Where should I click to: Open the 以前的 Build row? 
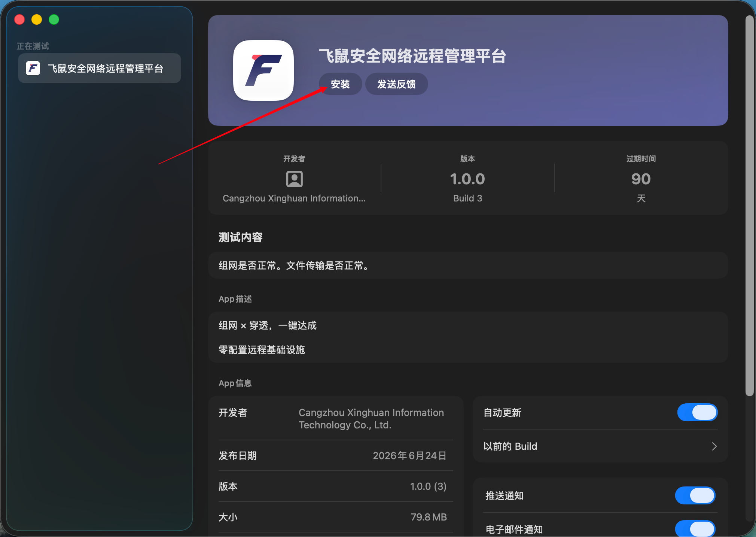click(x=600, y=446)
